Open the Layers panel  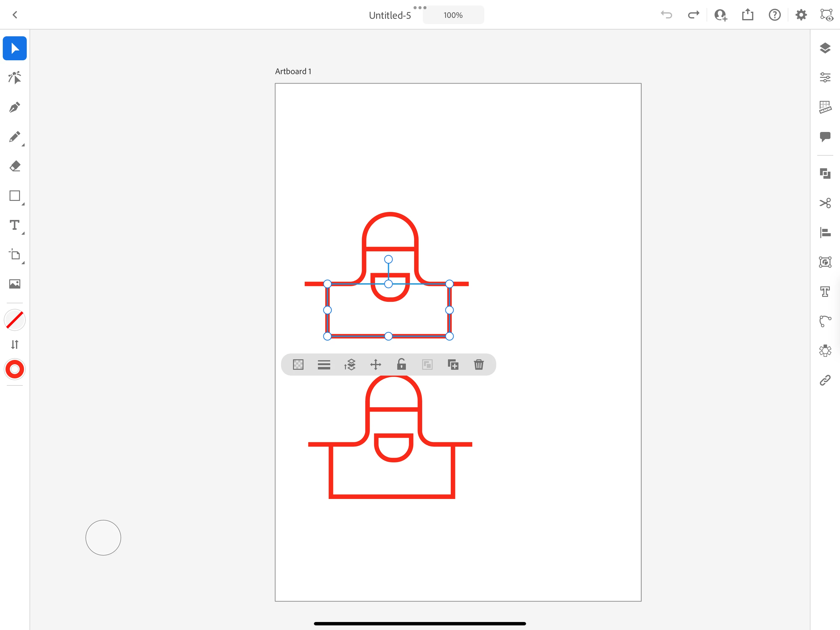click(x=825, y=48)
